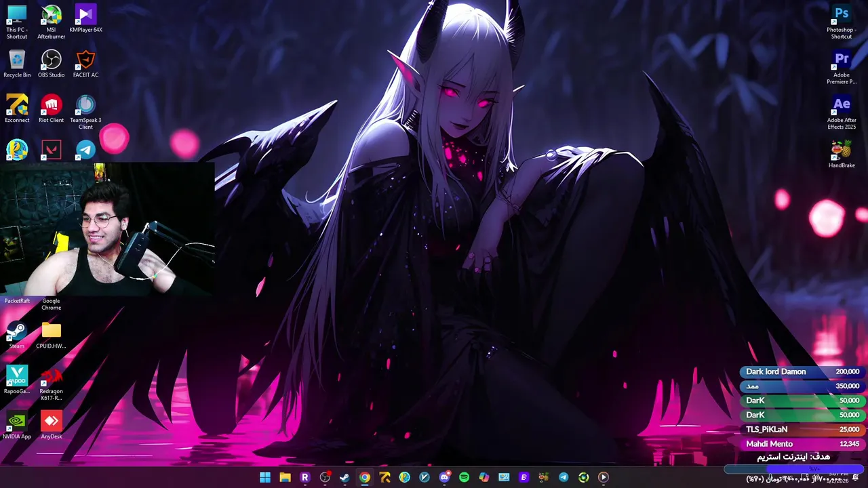868x488 pixels.
Task: Click the stream goal progress bar
Action: 795,469
